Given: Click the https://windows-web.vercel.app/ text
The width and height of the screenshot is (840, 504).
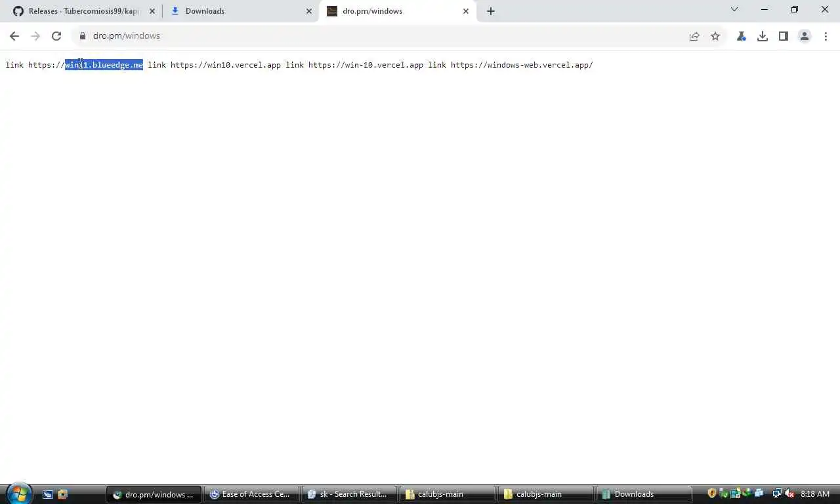Looking at the screenshot, I should point(522,65).
